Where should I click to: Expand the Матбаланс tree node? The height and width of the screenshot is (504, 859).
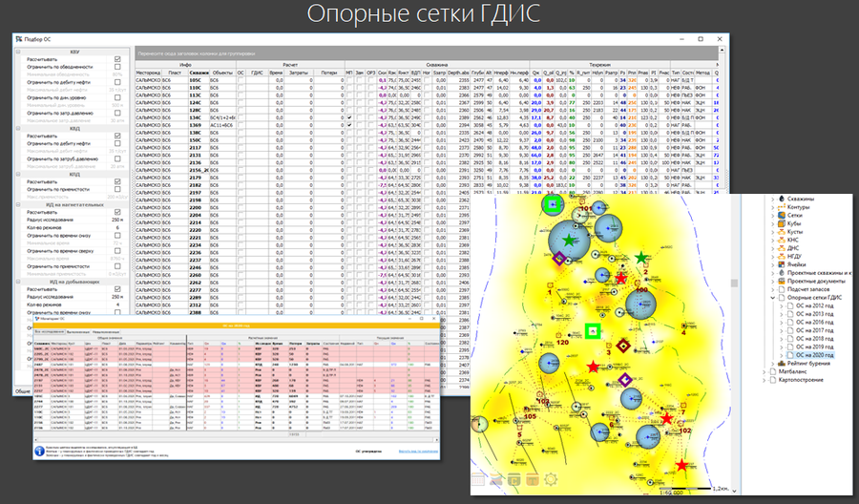(765, 371)
